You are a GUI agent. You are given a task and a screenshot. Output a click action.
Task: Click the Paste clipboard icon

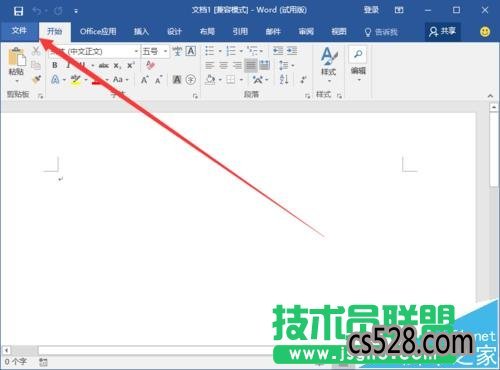pos(17,56)
